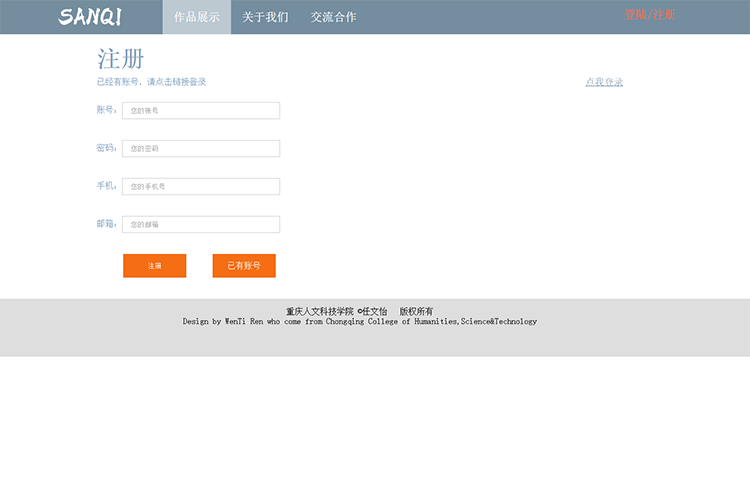750x501 pixels.
Task: Go to the 关于我们 page
Action: [x=265, y=17]
